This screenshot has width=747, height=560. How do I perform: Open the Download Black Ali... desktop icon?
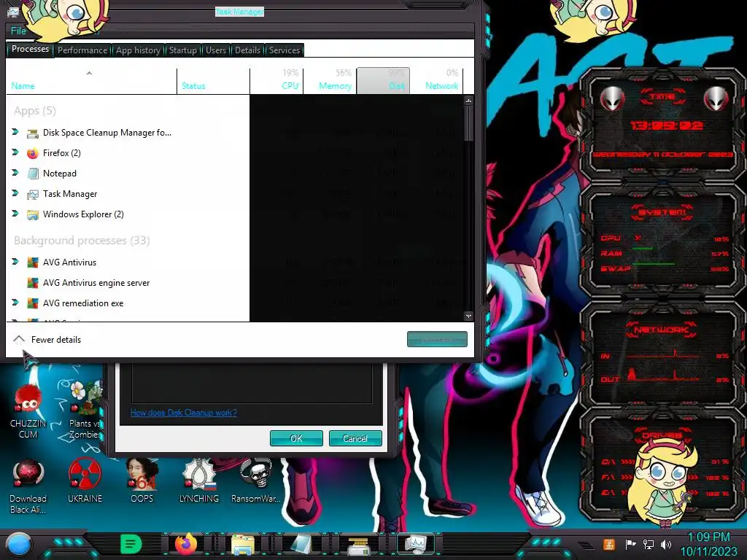click(x=28, y=486)
